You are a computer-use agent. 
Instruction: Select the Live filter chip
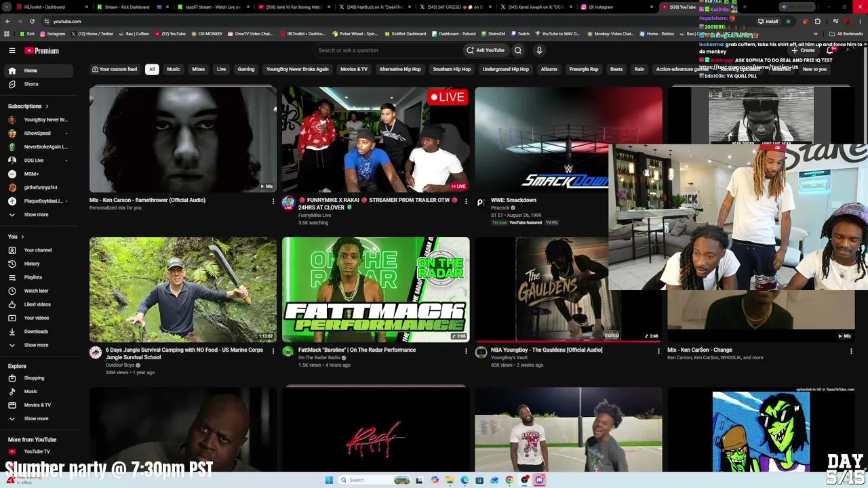pyautogui.click(x=221, y=69)
